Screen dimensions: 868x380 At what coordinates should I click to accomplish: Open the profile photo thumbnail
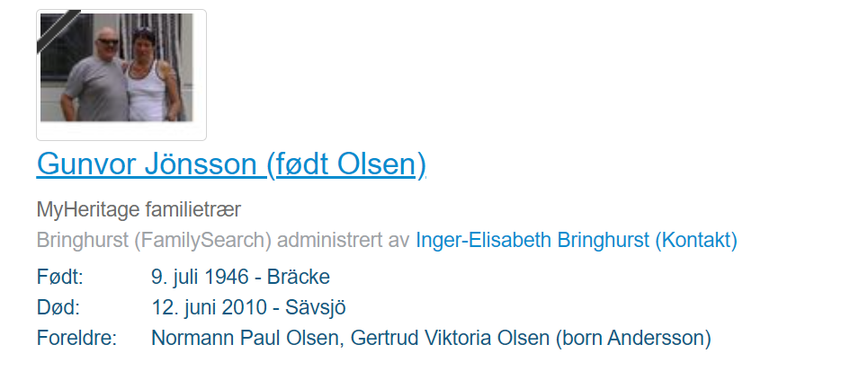coord(121,75)
